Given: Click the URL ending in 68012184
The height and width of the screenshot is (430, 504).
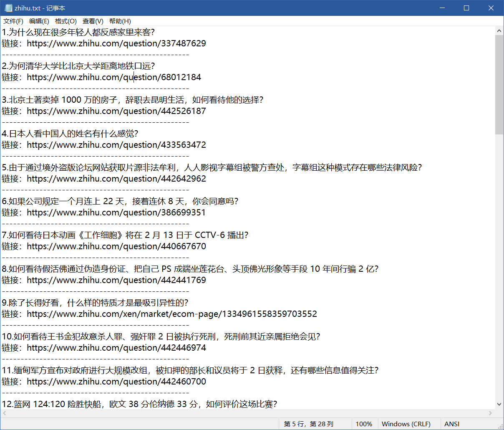Looking at the screenshot, I should (x=114, y=77).
